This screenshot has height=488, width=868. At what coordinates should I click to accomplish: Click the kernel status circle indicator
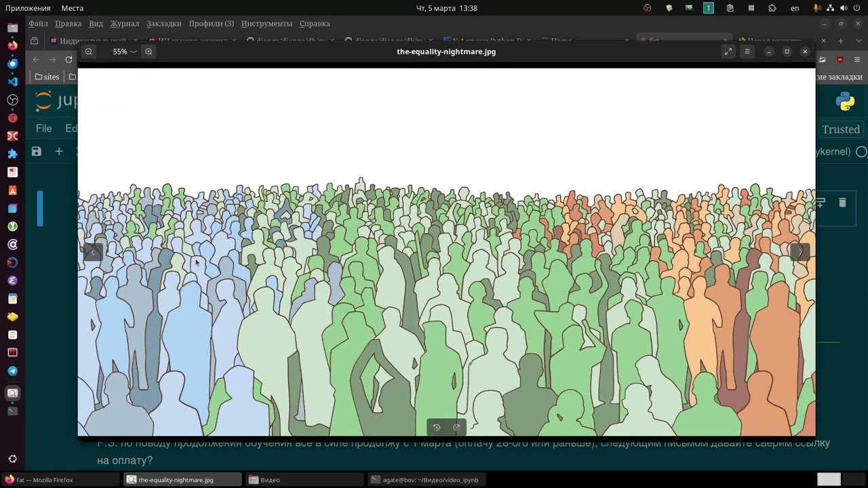861,152
